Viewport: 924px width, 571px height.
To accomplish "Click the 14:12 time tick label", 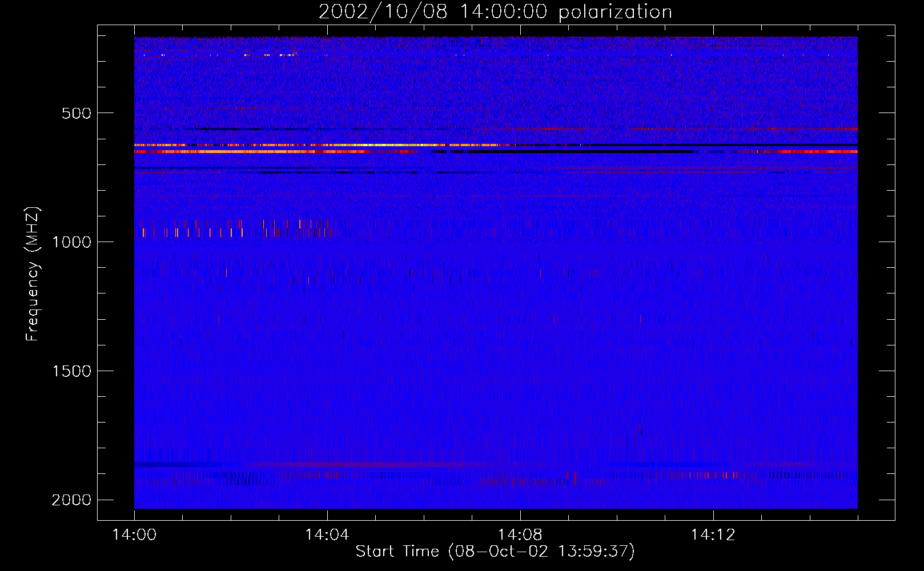I will coord(713,535).
